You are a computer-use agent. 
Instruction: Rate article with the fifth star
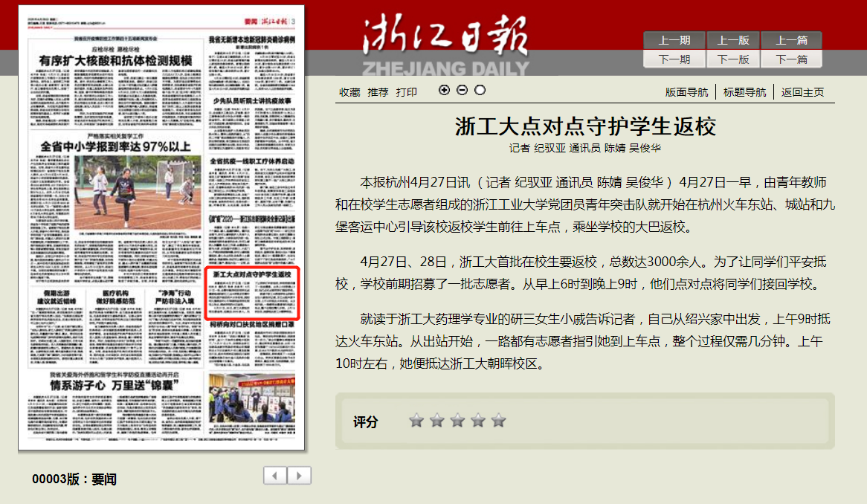pos(498,421)
